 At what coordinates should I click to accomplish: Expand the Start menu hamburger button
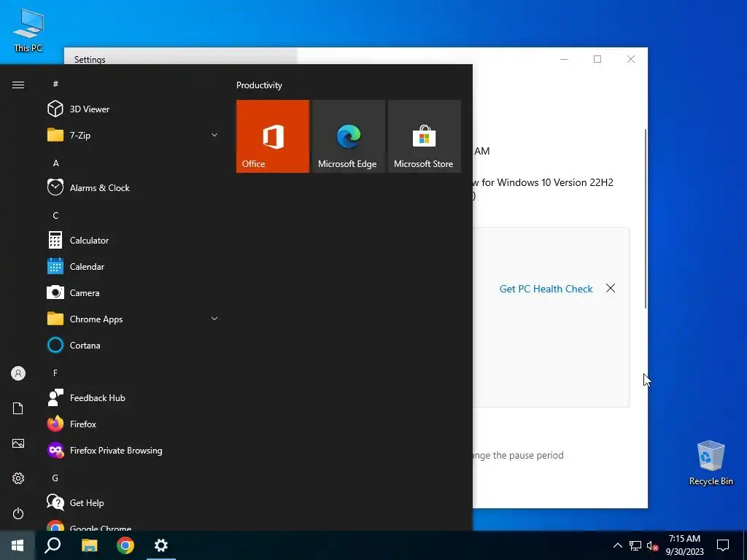tap(18, 85)
